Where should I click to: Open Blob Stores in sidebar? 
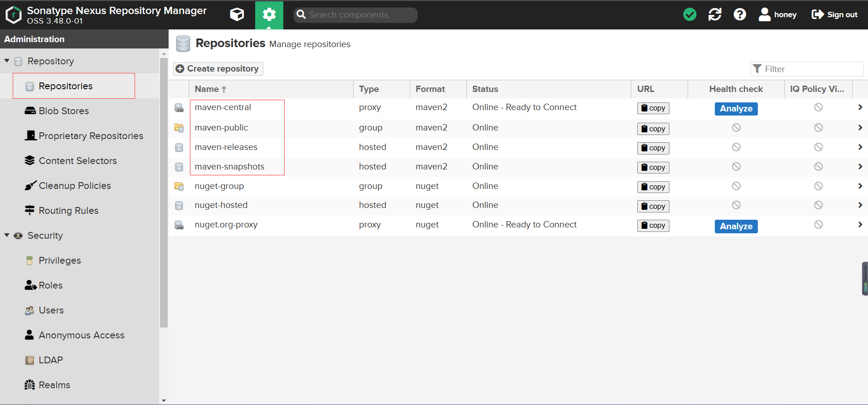pos(63,111)
